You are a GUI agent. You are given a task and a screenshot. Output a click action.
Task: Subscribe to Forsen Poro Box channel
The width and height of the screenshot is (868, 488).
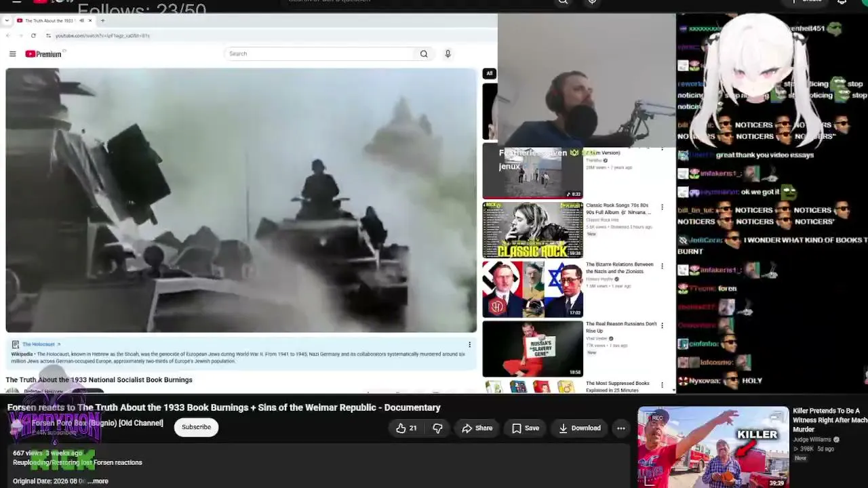(196, 427)
